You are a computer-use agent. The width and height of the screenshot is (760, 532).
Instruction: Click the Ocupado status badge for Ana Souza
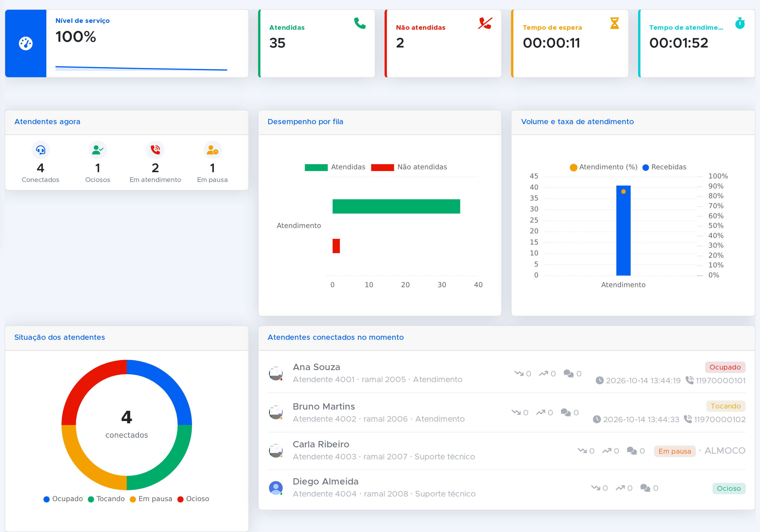coord(725,367)
